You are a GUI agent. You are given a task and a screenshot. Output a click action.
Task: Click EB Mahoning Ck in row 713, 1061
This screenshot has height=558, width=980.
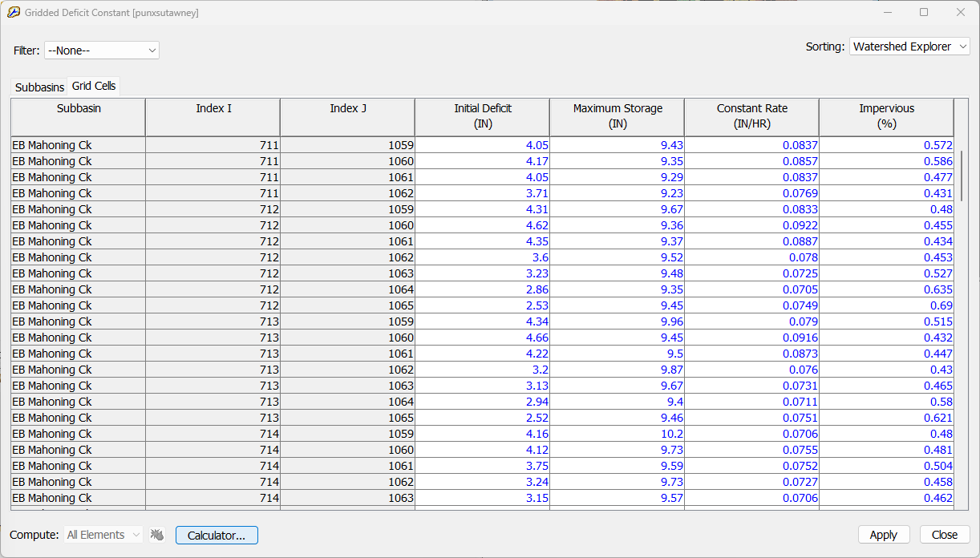(79, 354)
